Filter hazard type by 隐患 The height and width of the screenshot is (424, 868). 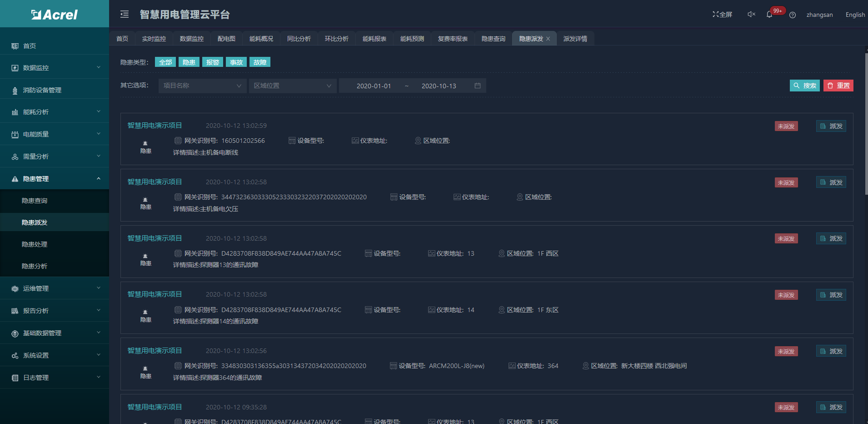coord(189,62)
